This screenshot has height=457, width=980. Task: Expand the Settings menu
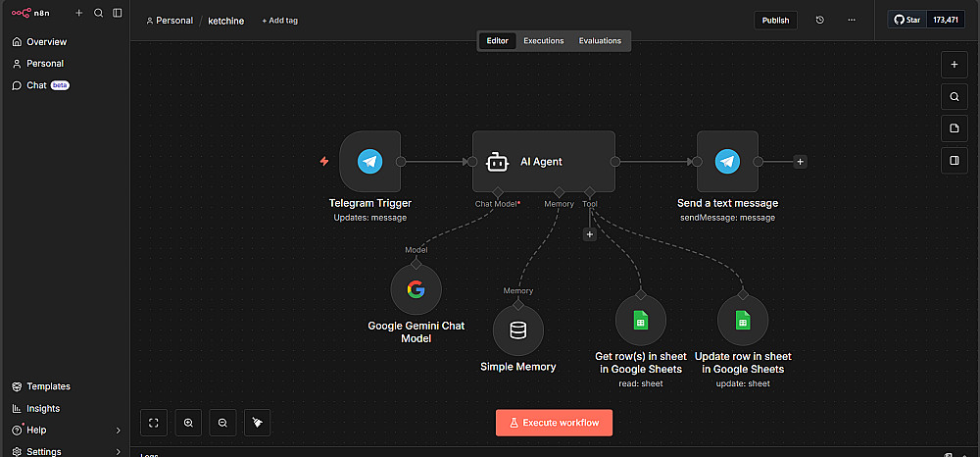pos(65,451)
